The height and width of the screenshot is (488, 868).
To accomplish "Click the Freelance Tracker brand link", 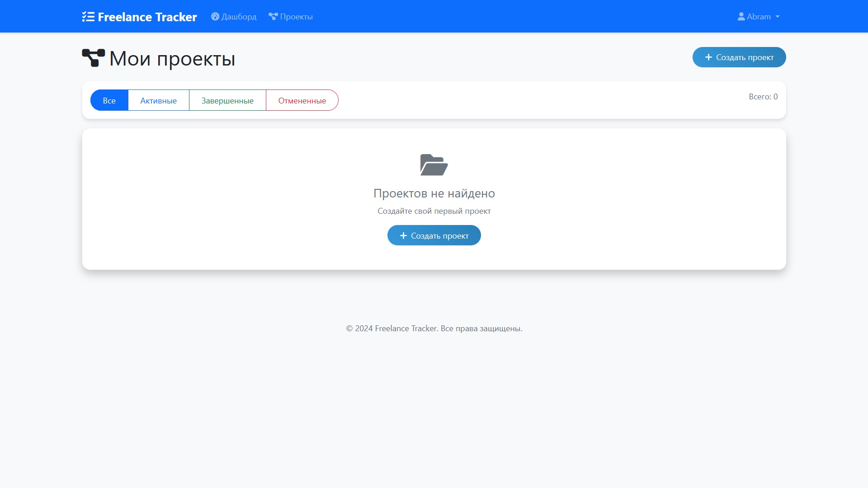I will pyautogui.click(x=147, y=17).
